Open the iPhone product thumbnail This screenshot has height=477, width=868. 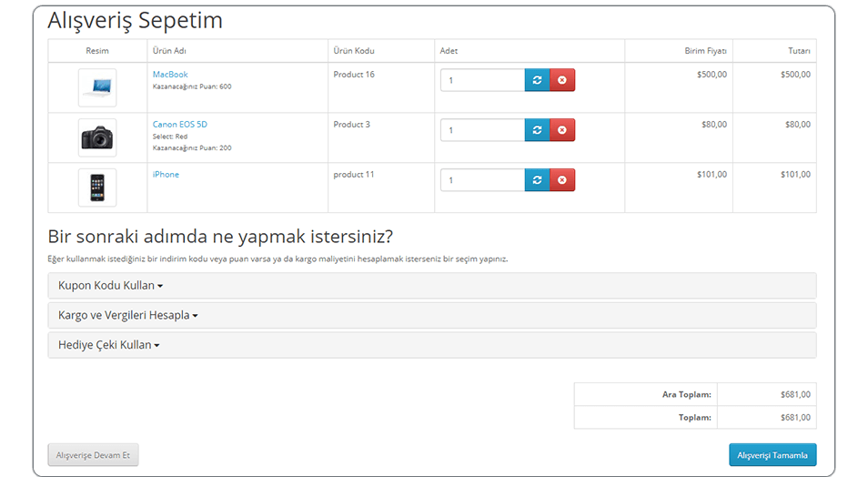pos(97,188)
